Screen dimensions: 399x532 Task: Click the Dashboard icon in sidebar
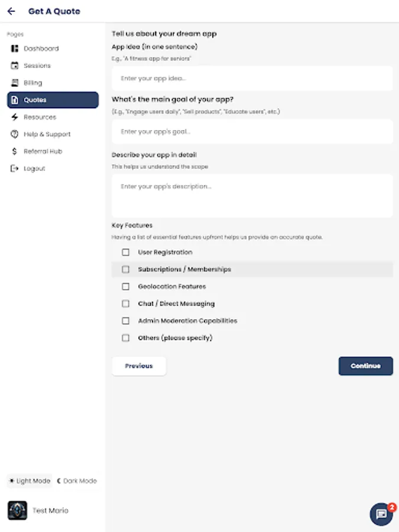coord(14,48)
